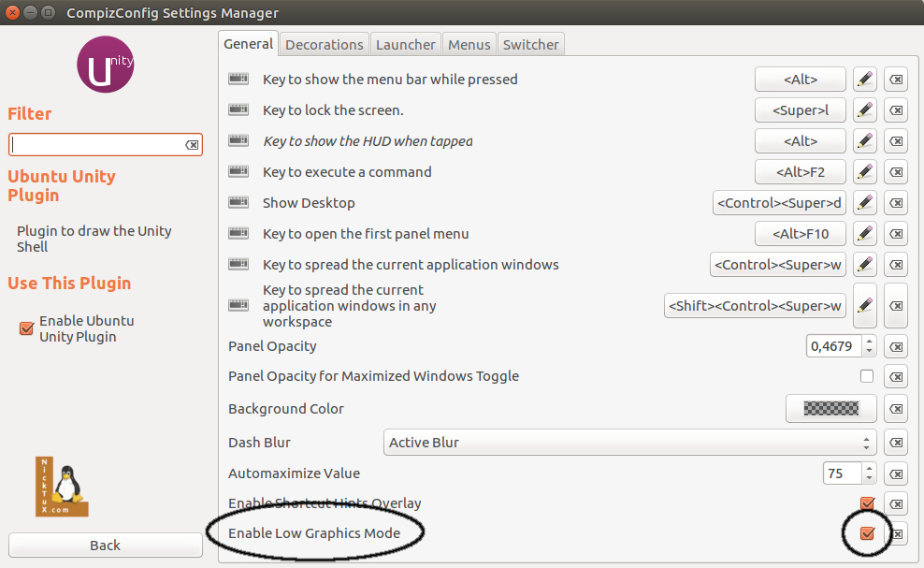
Task: Switch to the Launcher tab
Action: click(x=405, y=43)
